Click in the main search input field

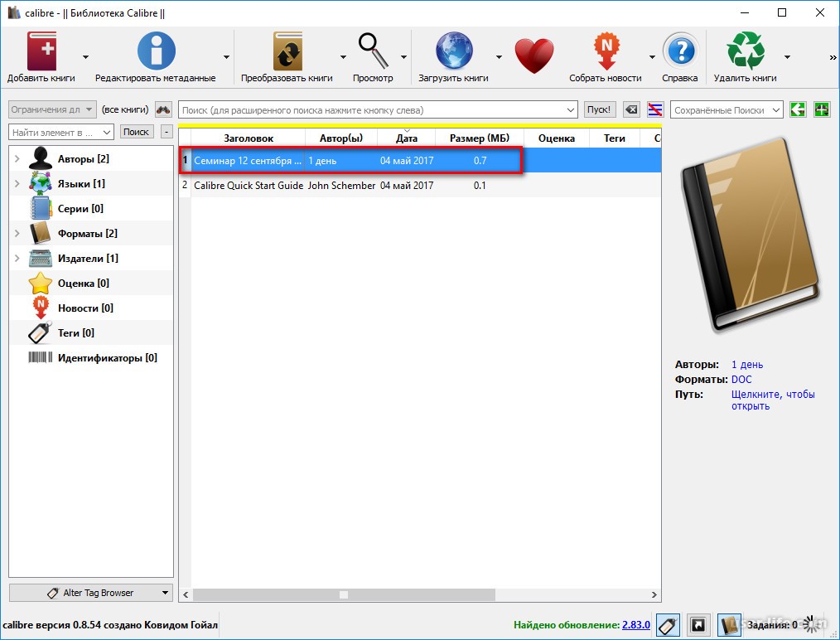click(372, 110)
